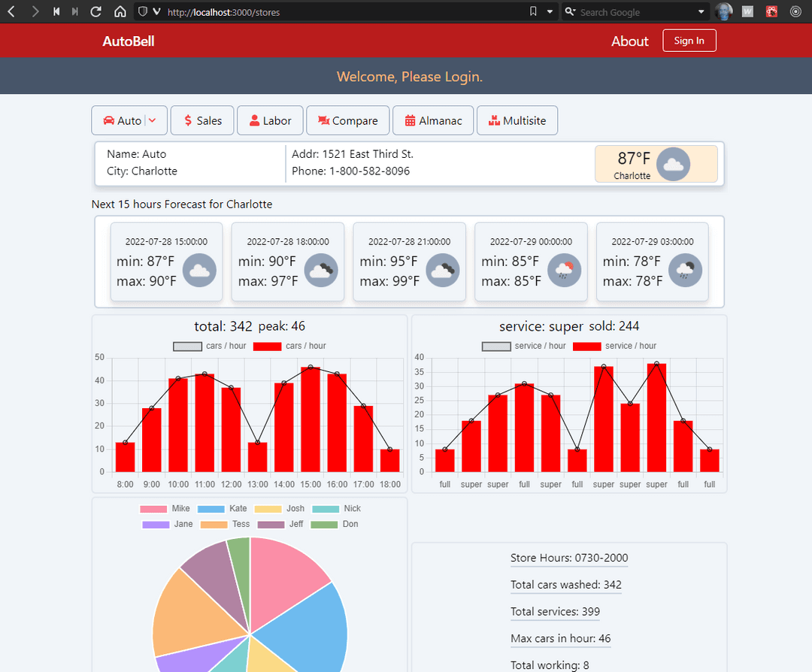Screen dimensions: 812x672
Task: Toggle the gray service / hour legend
Action: (x=523, y=346)
